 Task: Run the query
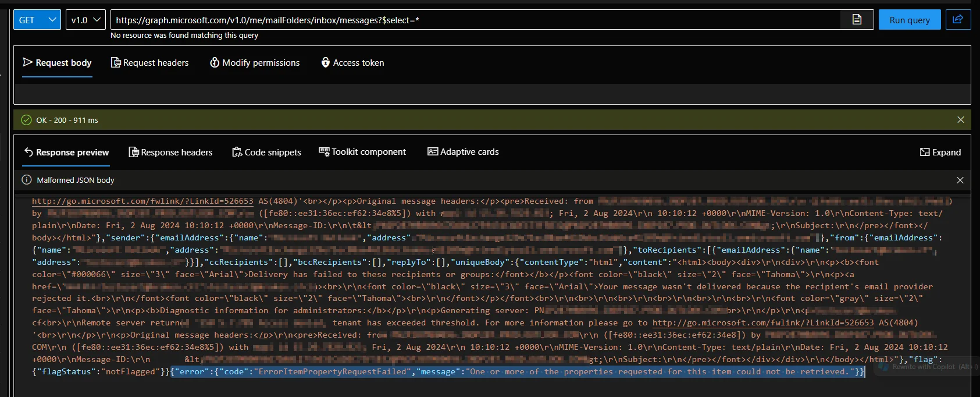point(910,20)
